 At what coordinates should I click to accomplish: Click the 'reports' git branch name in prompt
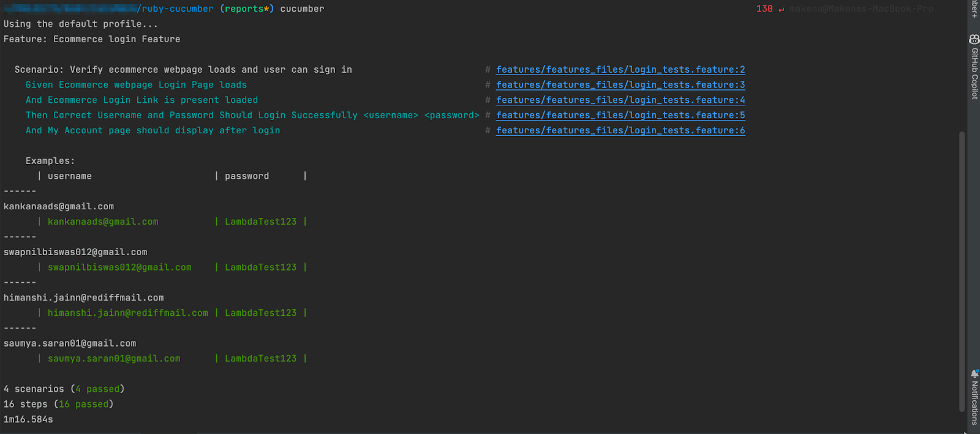[245, 9]
